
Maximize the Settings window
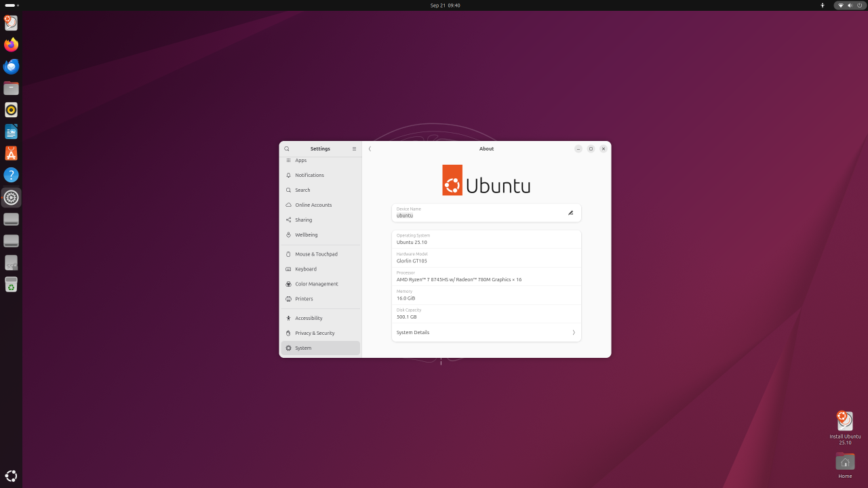pos(591,149)
